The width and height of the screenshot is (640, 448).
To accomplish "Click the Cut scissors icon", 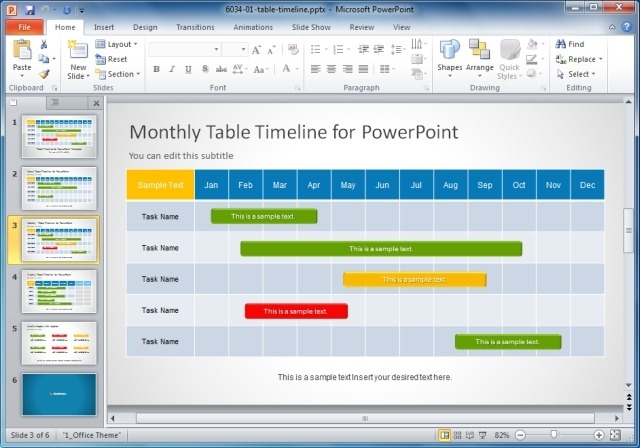I will (44, 44).
